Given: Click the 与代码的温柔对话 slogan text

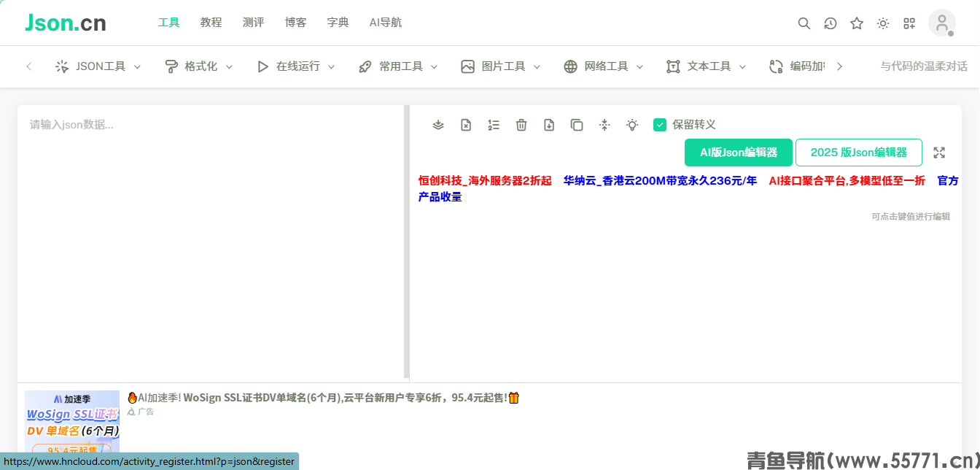Looking at the screenshot, I should [924, 66].
